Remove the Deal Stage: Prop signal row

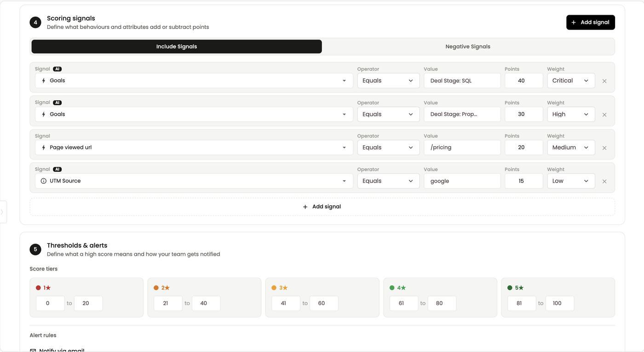(x=604, y=114)
